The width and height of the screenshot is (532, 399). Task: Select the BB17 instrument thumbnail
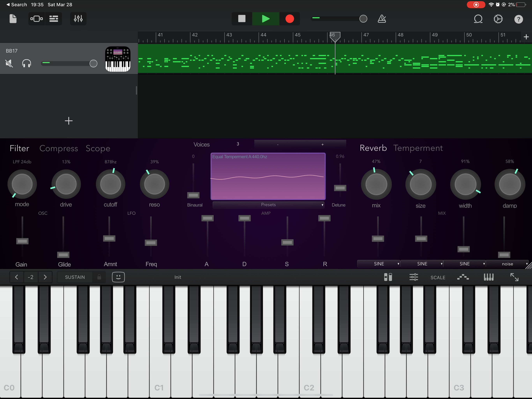point(118,59)
